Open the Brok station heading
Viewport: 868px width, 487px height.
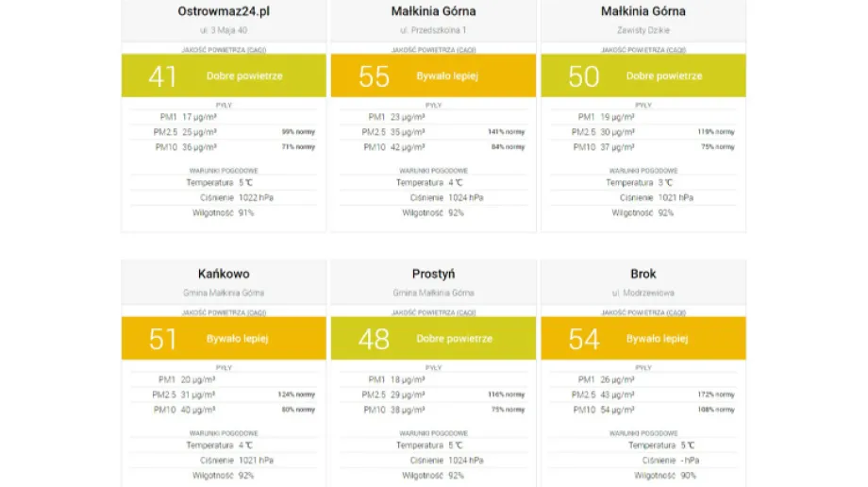[643, 274]
